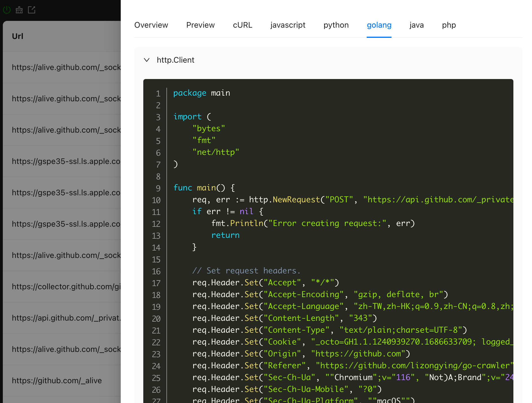
Task: Open the Overview tab
Action: (151, 25)
